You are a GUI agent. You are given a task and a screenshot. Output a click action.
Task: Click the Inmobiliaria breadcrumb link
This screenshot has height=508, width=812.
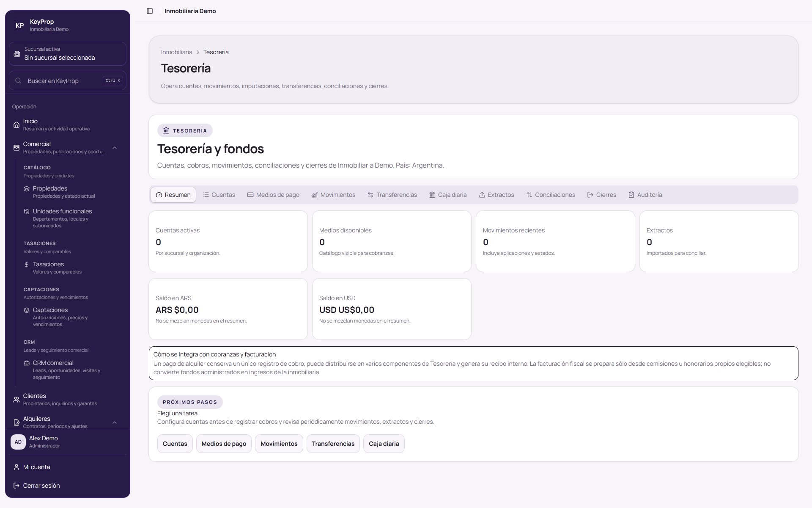176,52
